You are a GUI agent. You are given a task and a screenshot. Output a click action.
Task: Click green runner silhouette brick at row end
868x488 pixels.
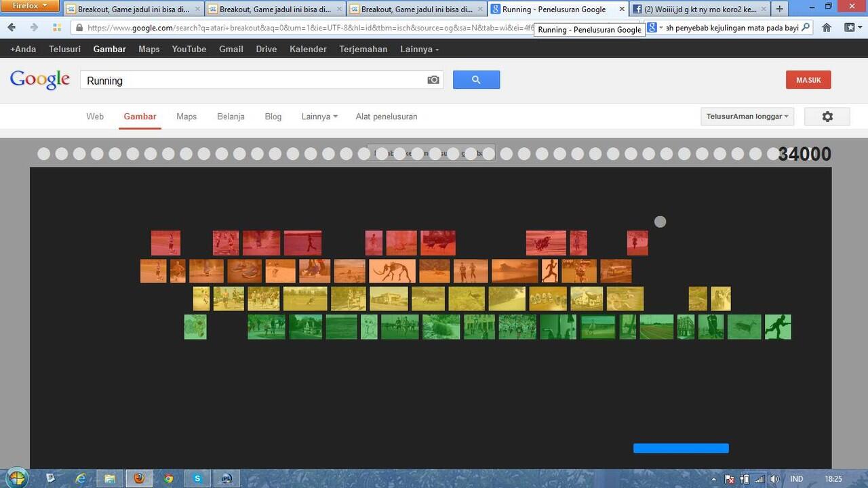pos(778,327)
